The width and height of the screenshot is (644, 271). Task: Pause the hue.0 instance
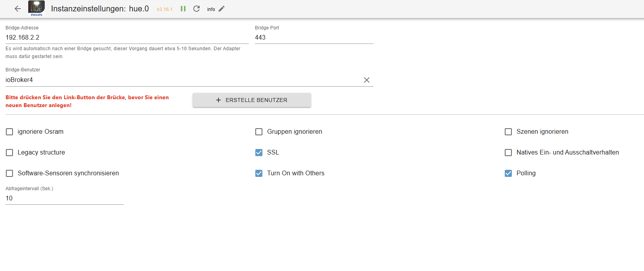click(x=183, y=9)
